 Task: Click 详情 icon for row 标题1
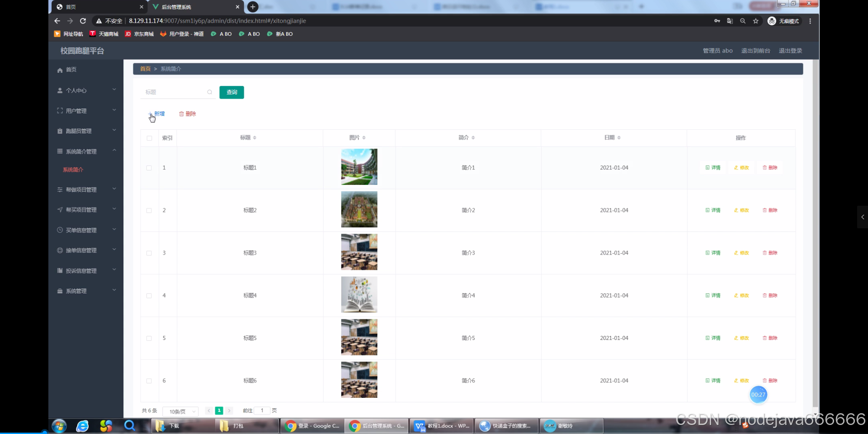[713, 168]
